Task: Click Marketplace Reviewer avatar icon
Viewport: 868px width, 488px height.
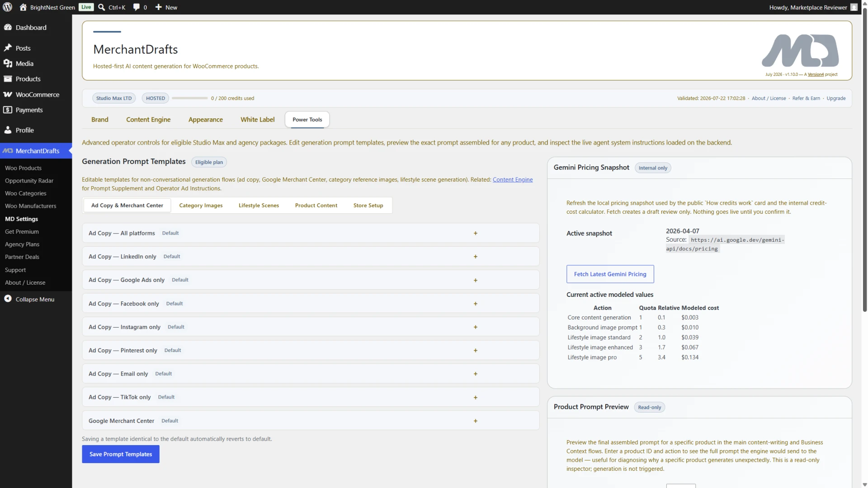Action: click(854, 7)
